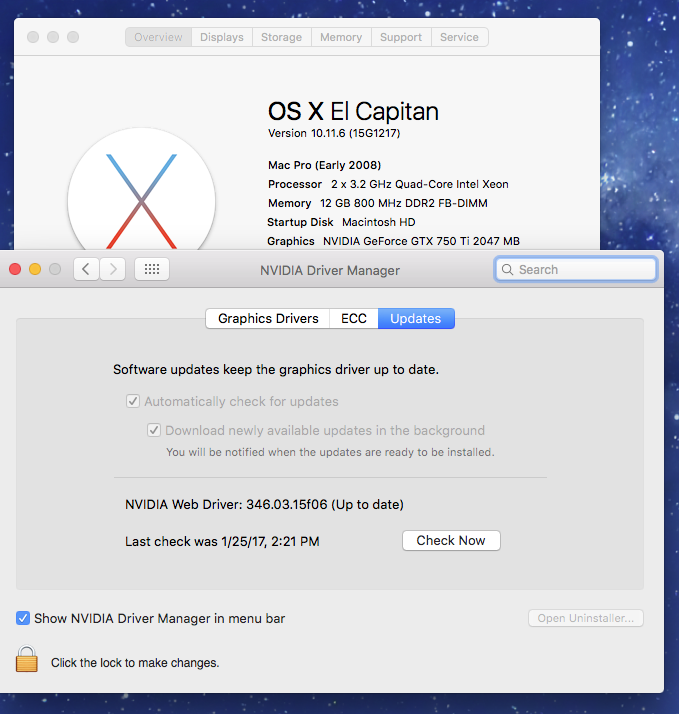Click the Check Now button
This screenshot has width=679, height=714.
click(451, 541)
